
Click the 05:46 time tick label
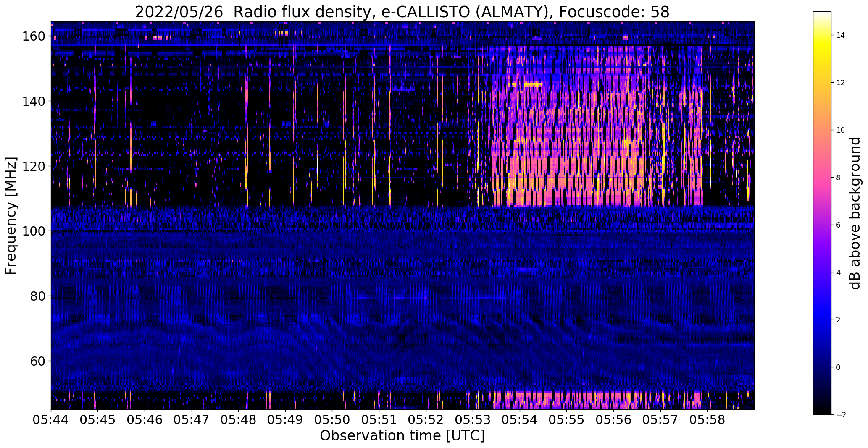pyautogui.click(x=145, y=419)
